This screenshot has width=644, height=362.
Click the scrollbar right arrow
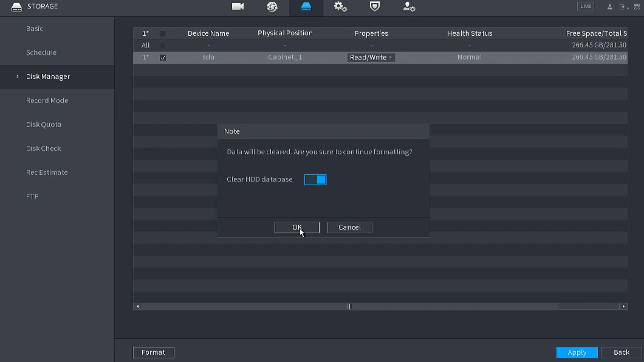coord(623,307)
